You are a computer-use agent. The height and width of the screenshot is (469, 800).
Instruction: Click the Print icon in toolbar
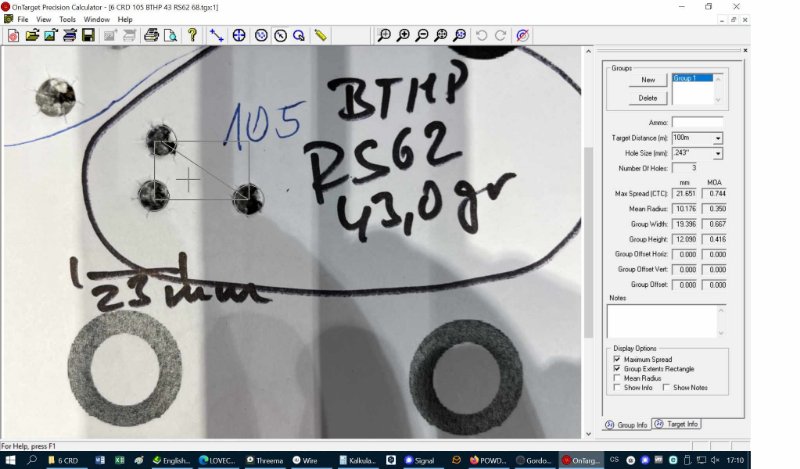151,35
